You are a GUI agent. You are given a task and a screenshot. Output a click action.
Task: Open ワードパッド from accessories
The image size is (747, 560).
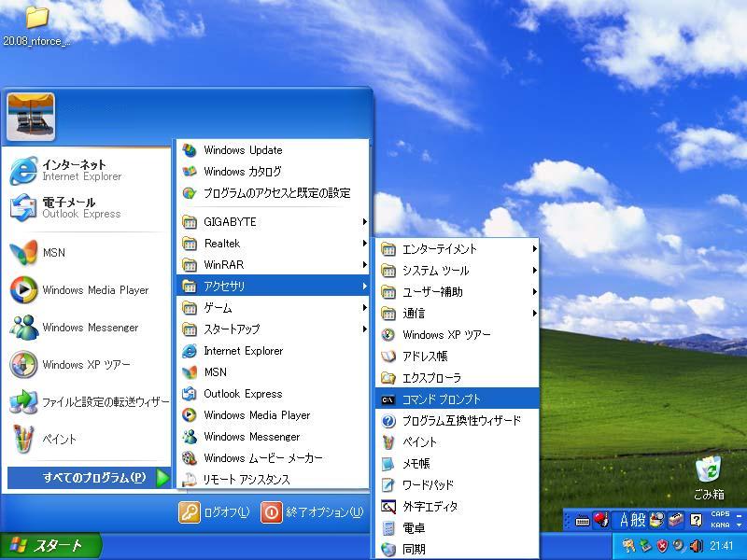458,484
